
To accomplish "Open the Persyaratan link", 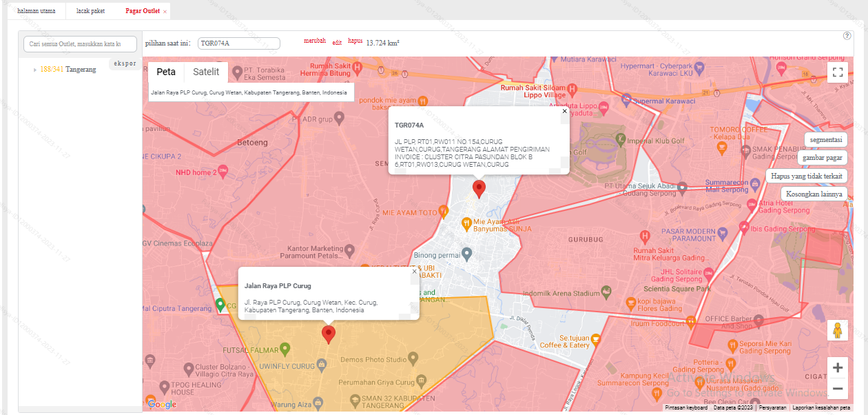I will coord(773,408).
